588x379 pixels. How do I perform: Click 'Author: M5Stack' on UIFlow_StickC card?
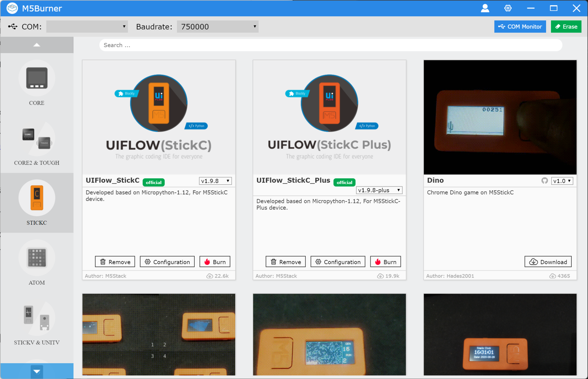tap(105, 276)
